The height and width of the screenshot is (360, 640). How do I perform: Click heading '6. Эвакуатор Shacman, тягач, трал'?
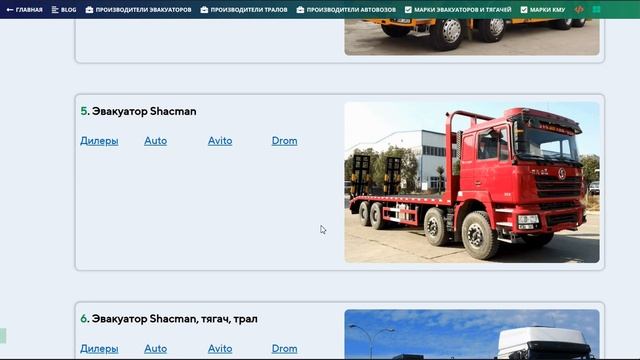pos(169,319)
